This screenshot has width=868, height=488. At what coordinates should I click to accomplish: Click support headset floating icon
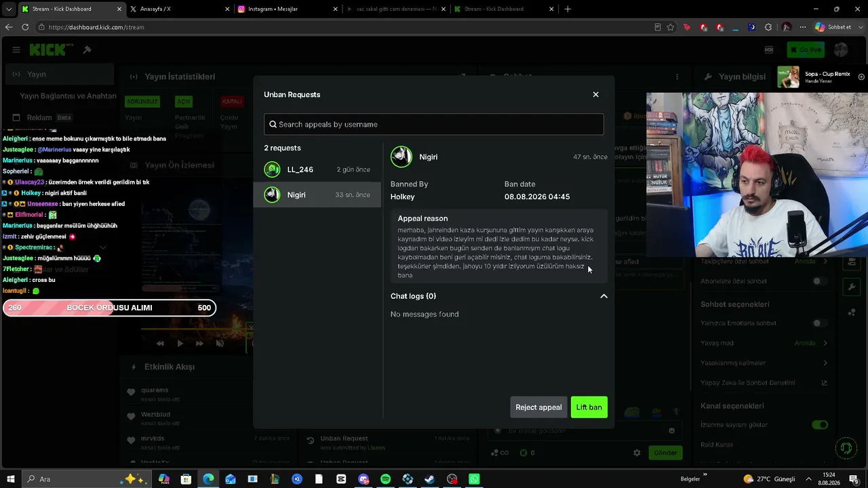click(846, 448)
